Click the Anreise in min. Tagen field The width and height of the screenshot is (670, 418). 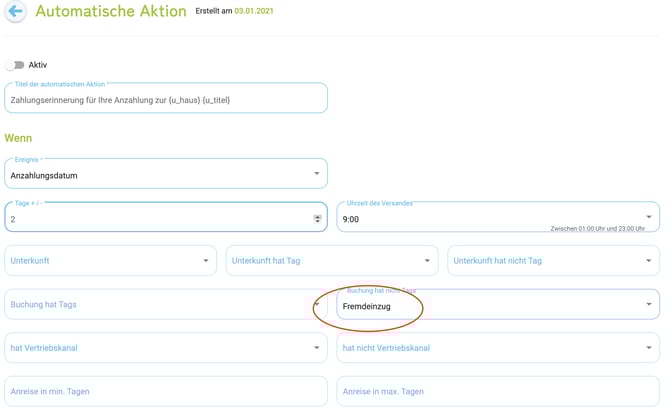click(x=166, y=392)
